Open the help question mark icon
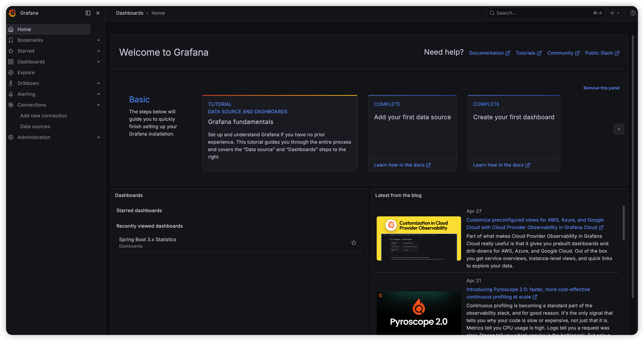Screen dimensions: 644x341 [633, 13]
